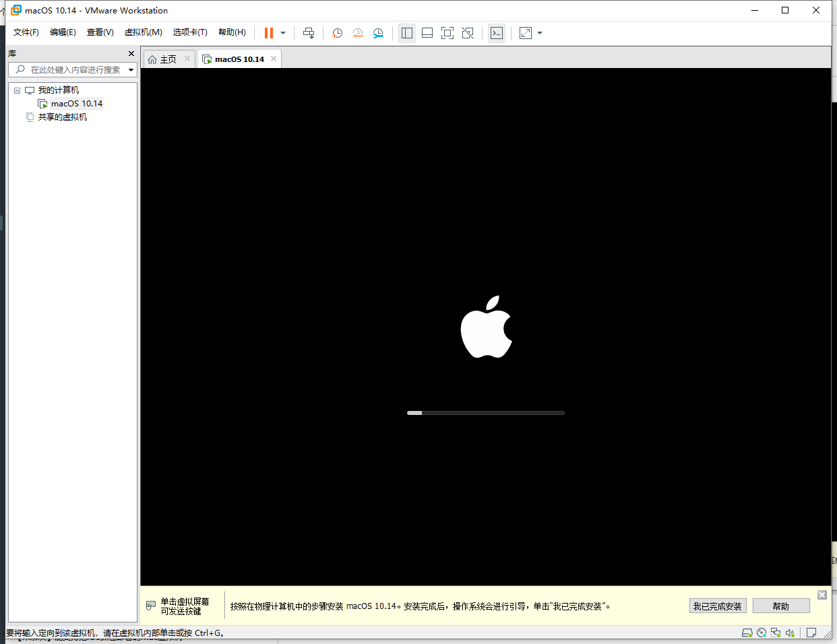Click the 单击虚拟屏幕可发送按键 hint text
The image size is (837, 644).
(x=185, y=606)
